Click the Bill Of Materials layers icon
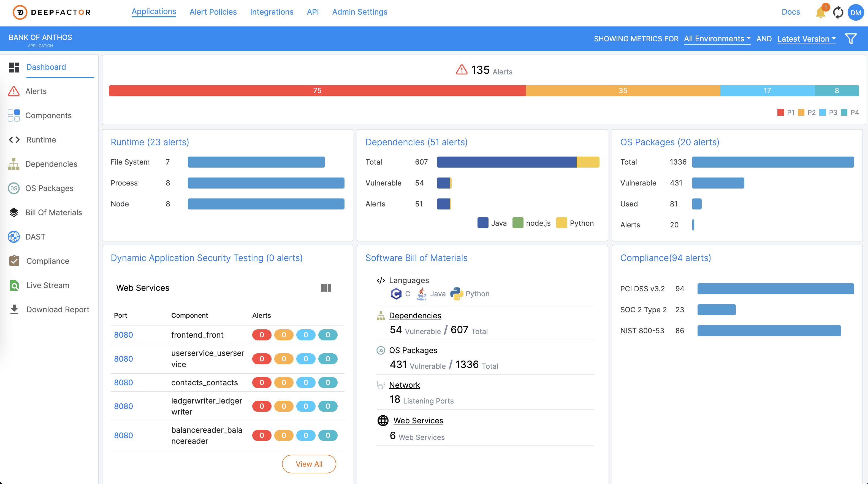868x484 pixels. point(14,213)
